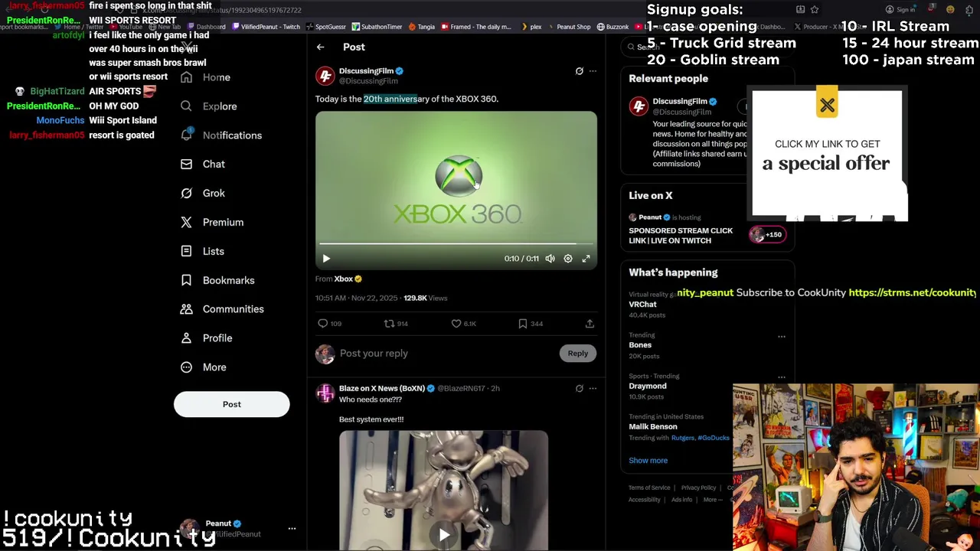Open the Ads info footer link
The image size is (980, 551).
pyautogui.click(x=681, y=500)
